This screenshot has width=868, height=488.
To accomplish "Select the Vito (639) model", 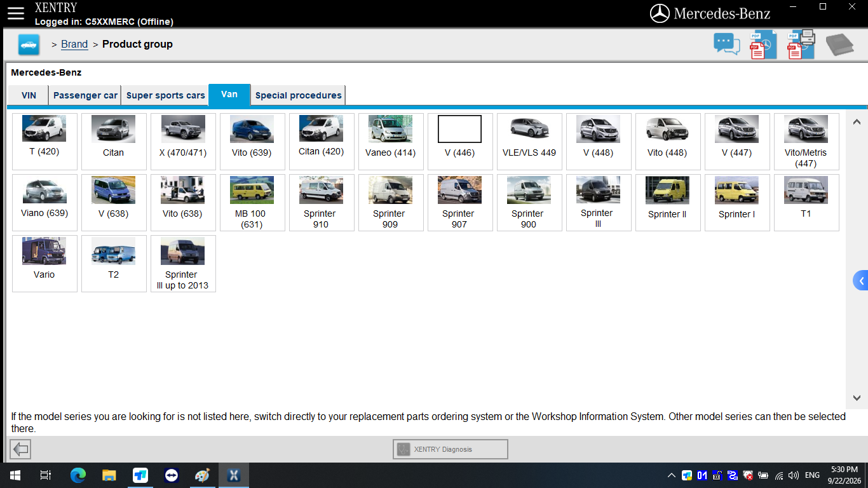I will tap(252, 142).
